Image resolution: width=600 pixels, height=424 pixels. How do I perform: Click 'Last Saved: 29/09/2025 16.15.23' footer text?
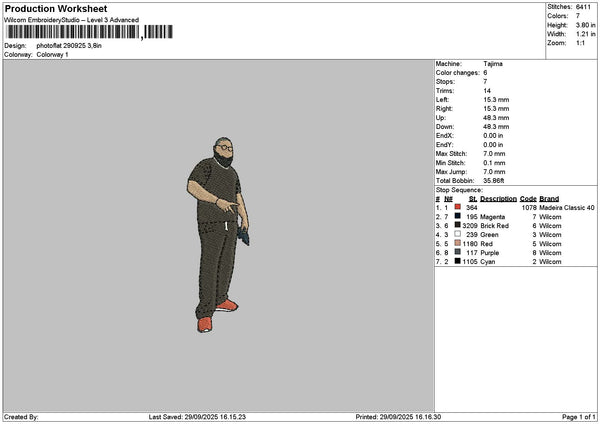click(x=197, y=417)
